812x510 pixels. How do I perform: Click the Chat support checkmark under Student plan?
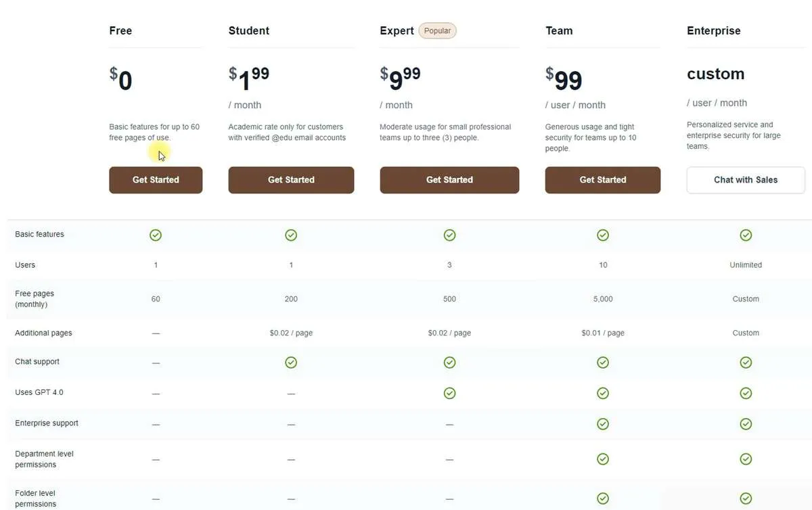(291, 362)
